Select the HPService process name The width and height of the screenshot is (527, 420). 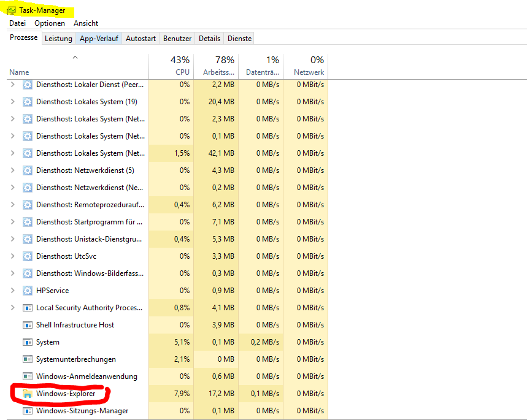(x=52, y=290)
